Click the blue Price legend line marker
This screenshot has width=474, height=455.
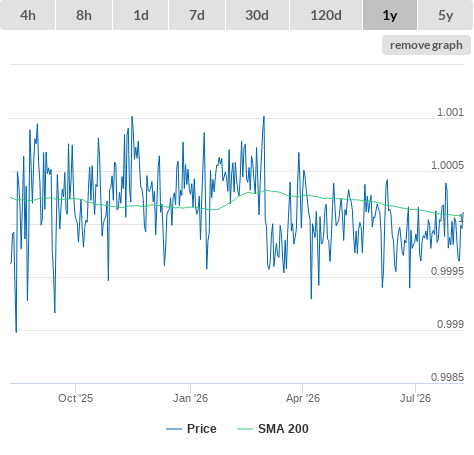(174, 429)
